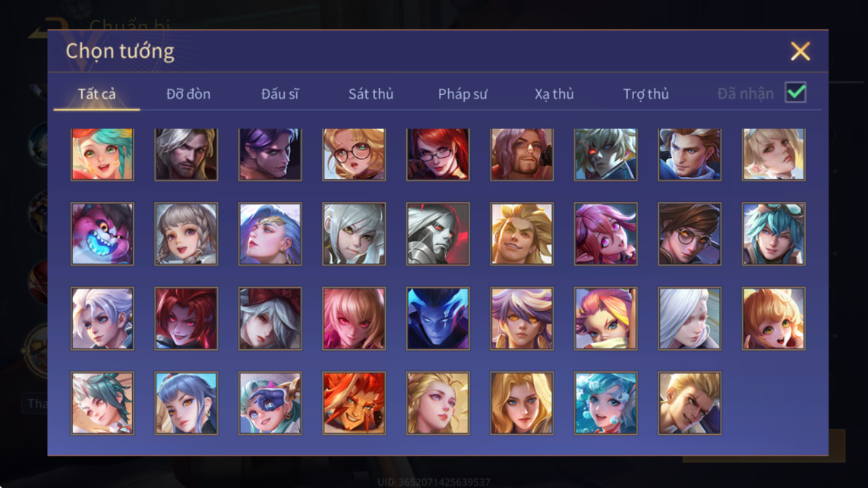Screen dimensions: 868x488
Task: Switch to the Đấu sĩ tab
Action: tap(279, 94)
